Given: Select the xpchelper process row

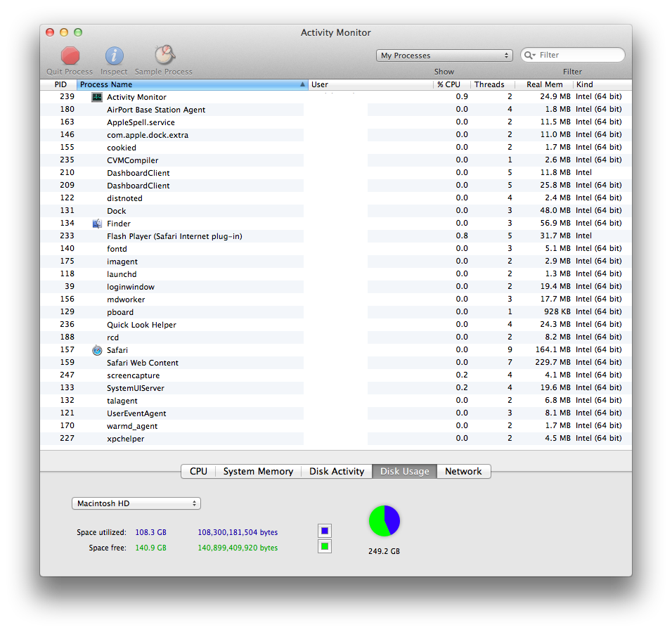Looking at the screenshot, I should tap(336, 439).
